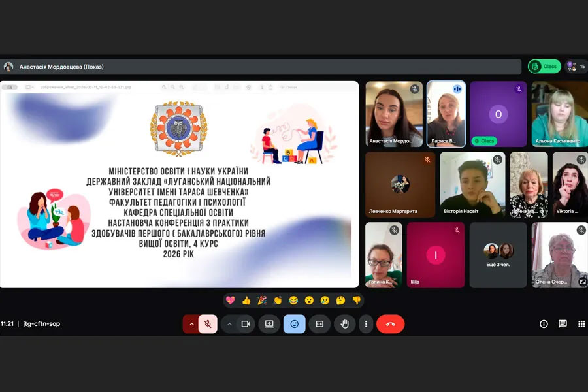Open the 'Ещё 3 чел.' tile
Image resolution: width=588 pixels, height=392 pixels.
click(x=498, y=255)
